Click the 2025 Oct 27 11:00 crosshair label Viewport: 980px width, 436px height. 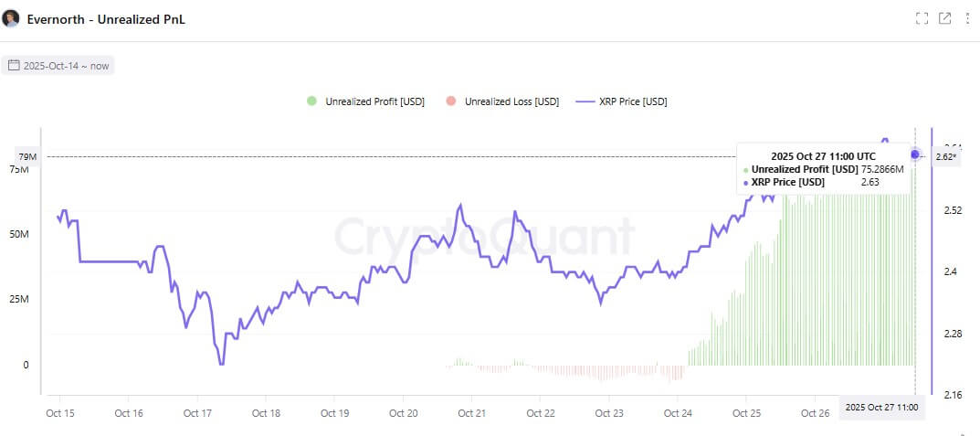point(881,407)
